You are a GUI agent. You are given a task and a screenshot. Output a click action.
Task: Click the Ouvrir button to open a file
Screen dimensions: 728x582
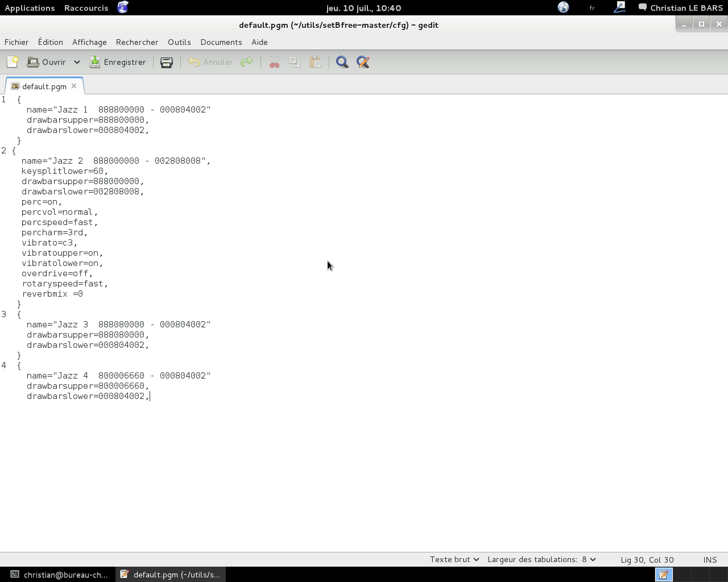tap(47, 62)
